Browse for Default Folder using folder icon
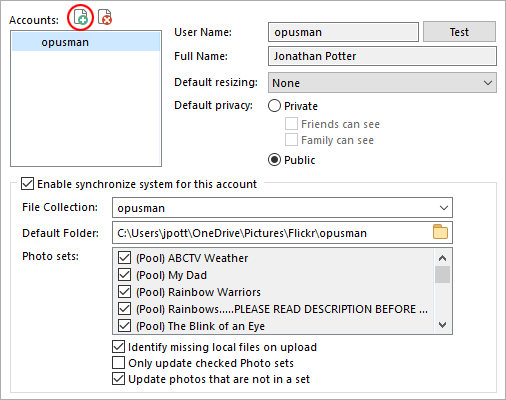Viewport: 506px width, 400px height. [x=440, y=232]
